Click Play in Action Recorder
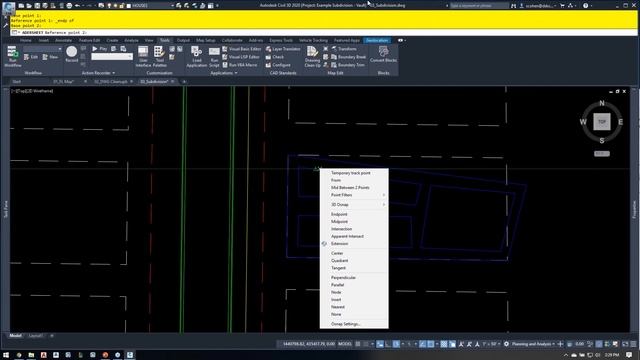640x360 pixels. point(99,49)
